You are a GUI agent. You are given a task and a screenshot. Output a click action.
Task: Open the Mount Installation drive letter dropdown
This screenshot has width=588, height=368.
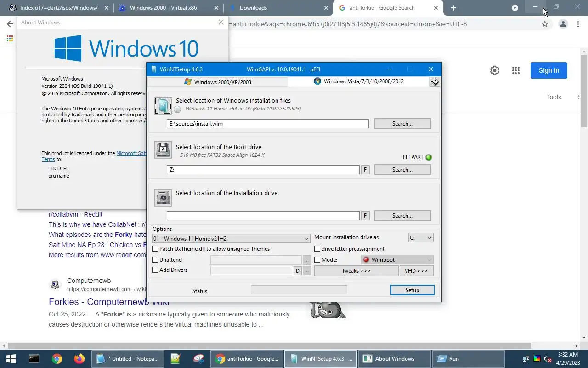421,238
